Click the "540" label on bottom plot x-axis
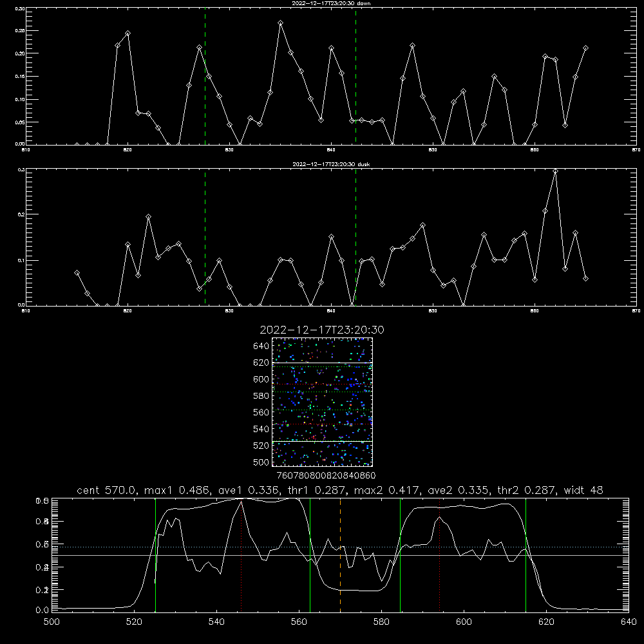This screenshot has height=644, width=644. point(216,622)
